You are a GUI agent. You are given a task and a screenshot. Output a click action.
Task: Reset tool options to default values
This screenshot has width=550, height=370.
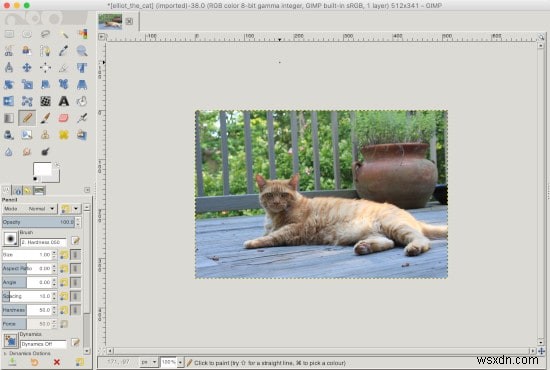click(x=80, y=362)
